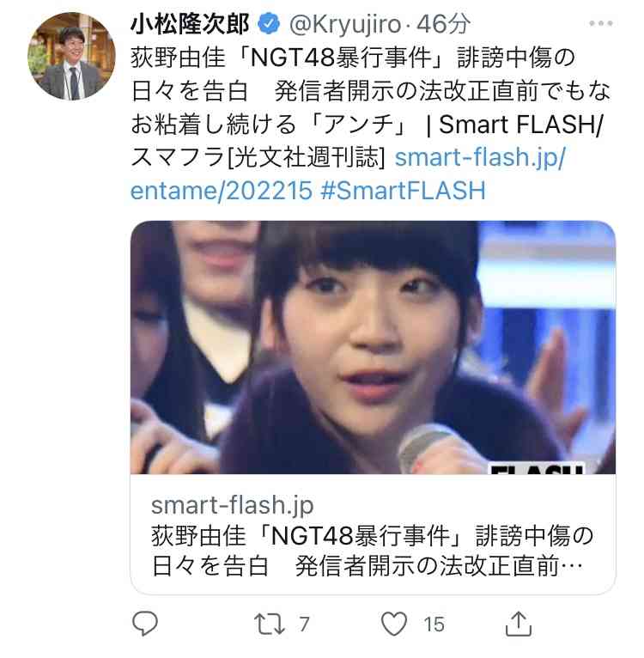
Task: View the retweet count 7
Action: tap(304, 624)
